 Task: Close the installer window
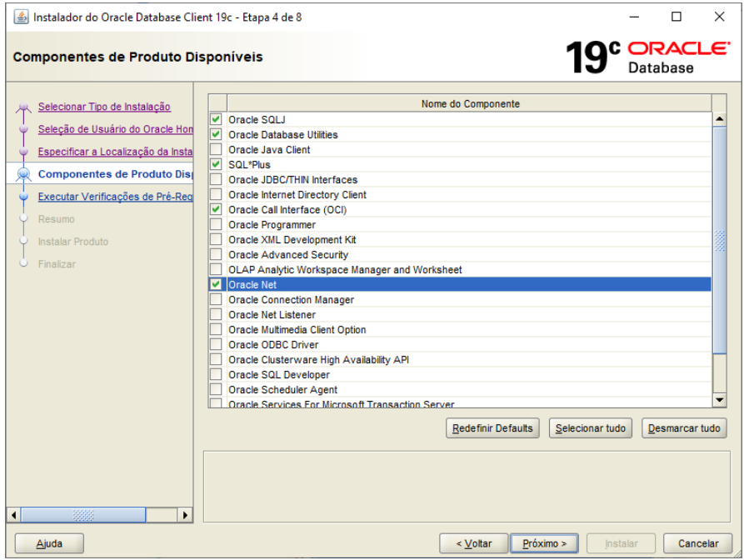coord(719,17)
